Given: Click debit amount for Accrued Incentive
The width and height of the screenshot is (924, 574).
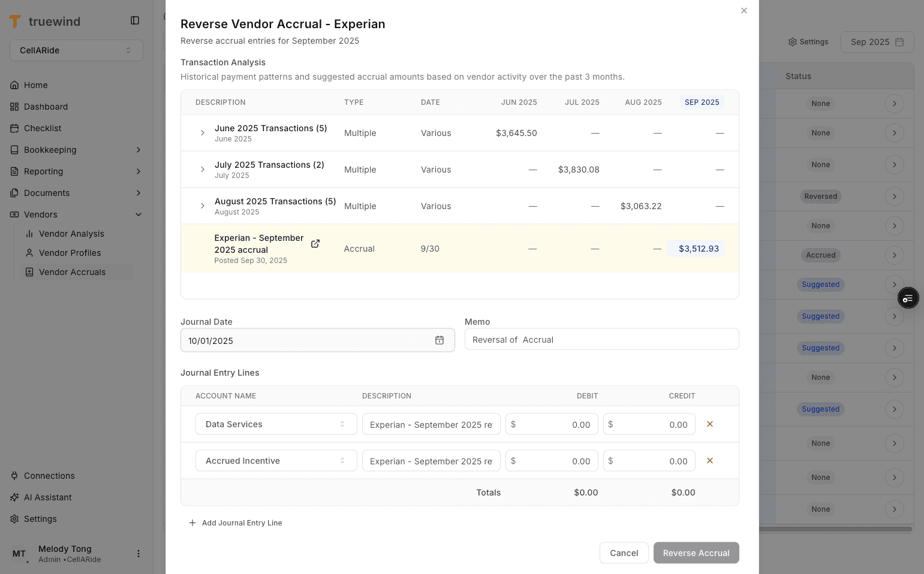Looking at the screenshot, I should coord(552,461).
